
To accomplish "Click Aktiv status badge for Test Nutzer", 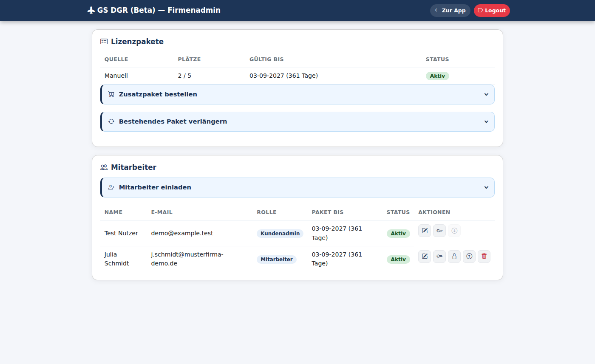I will [398, 234].
